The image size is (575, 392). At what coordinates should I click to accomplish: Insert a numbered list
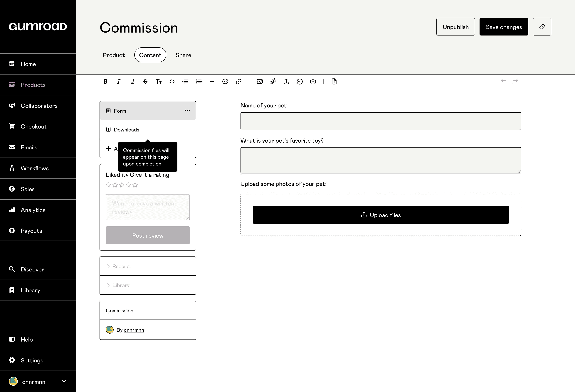coord(199,81)
